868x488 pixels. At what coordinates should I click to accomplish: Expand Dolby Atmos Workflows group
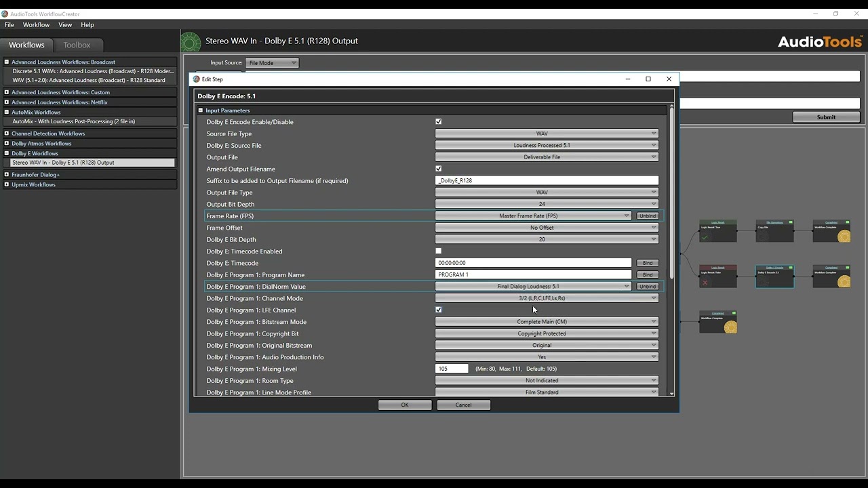7,144
